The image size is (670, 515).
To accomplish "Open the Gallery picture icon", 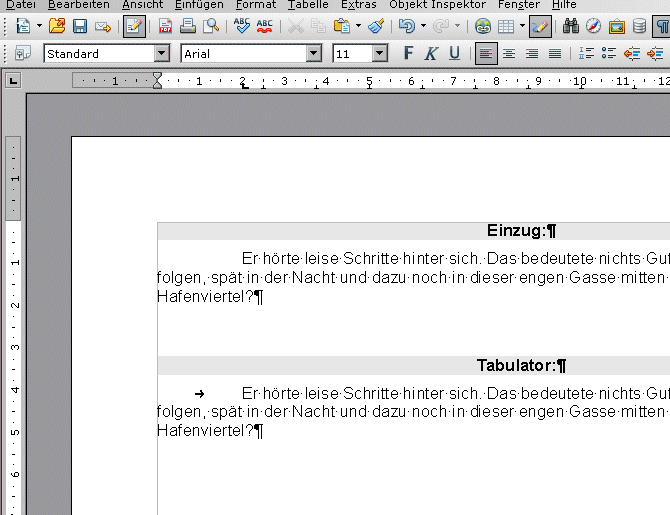I will (616, 26).
